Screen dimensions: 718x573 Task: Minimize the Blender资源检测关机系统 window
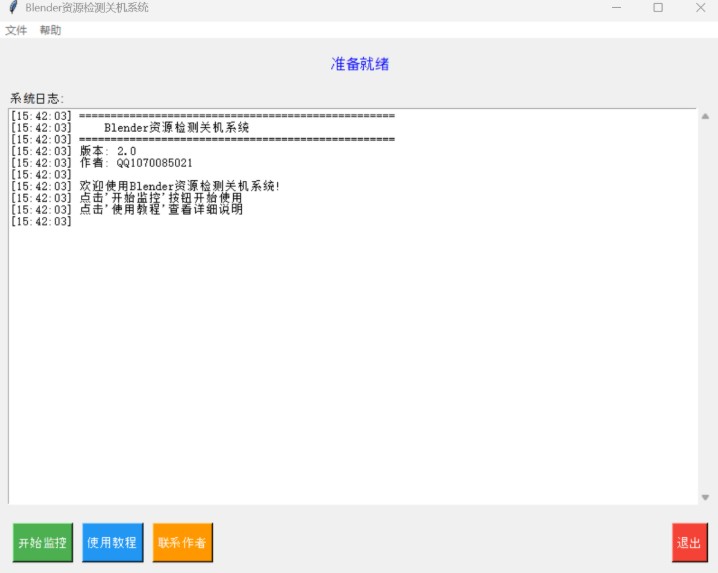(616, 7)
